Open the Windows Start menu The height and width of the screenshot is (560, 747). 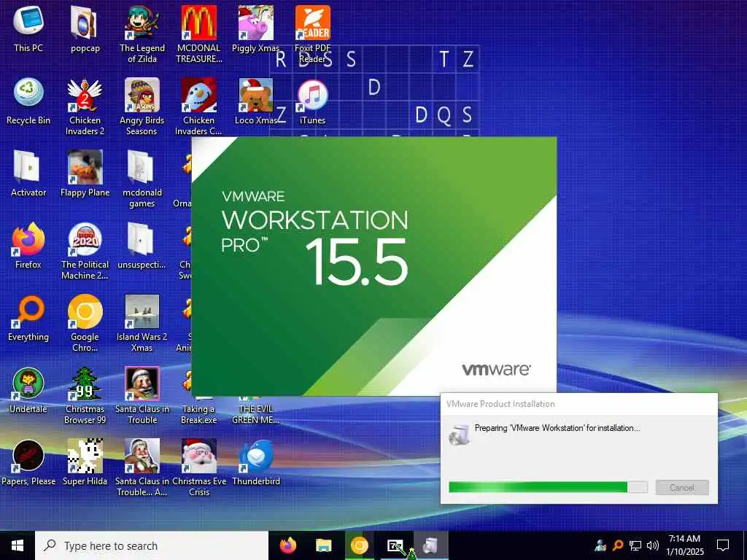click(18, 545)
